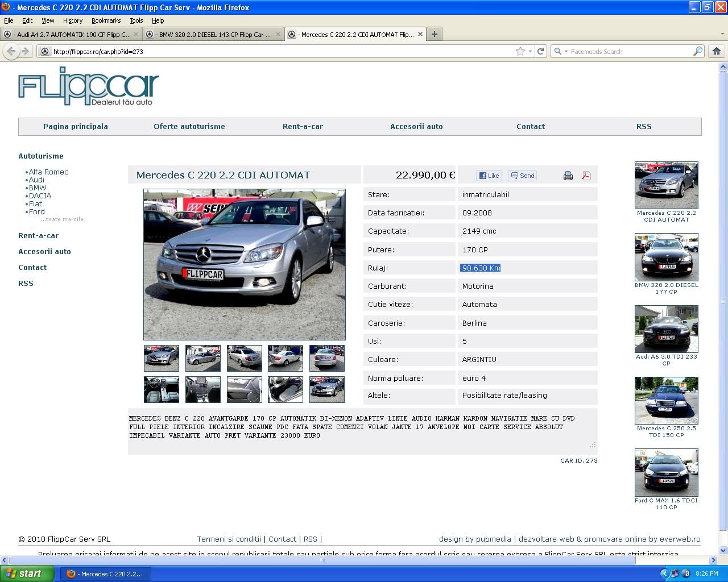Open RSS in top navigation bar
The image size is (728, 582).
click(x=644, y=127)
